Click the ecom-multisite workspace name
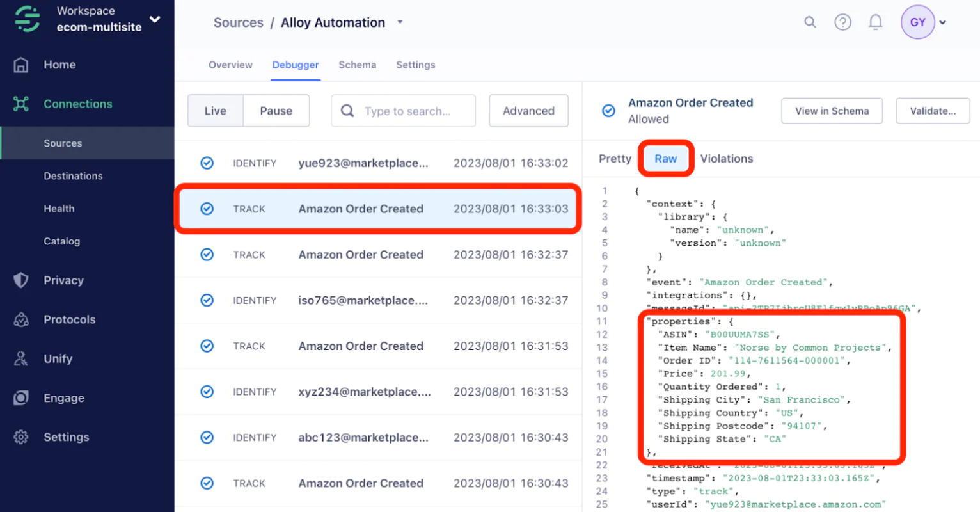 coord(99,27)
